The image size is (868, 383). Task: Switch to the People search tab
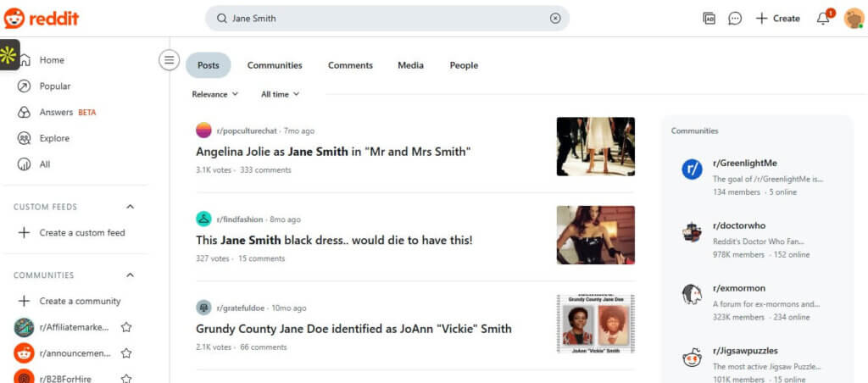[x=464, y=65]
